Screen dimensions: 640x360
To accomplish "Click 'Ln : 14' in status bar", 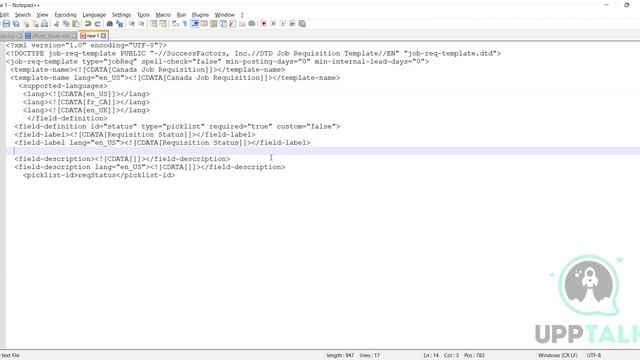I will [431, 356].
